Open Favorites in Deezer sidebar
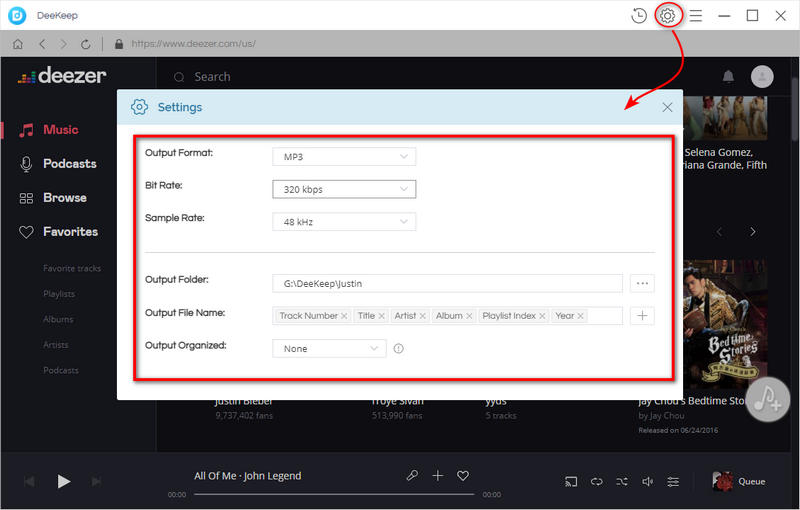The image size is (800, 510). tap(58, 232)
